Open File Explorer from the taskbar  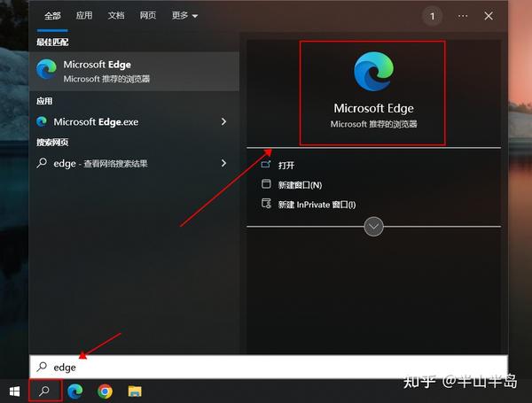pos(135,391)
